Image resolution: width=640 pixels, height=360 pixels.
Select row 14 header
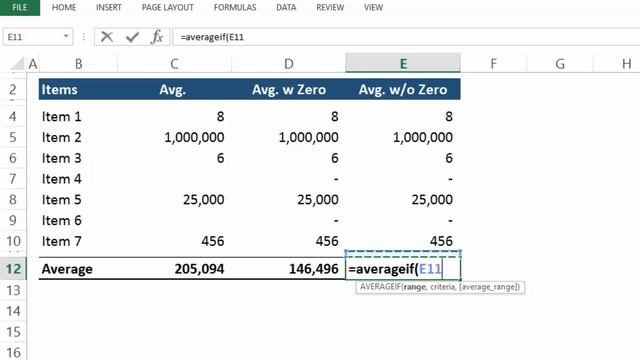point(13,311)
